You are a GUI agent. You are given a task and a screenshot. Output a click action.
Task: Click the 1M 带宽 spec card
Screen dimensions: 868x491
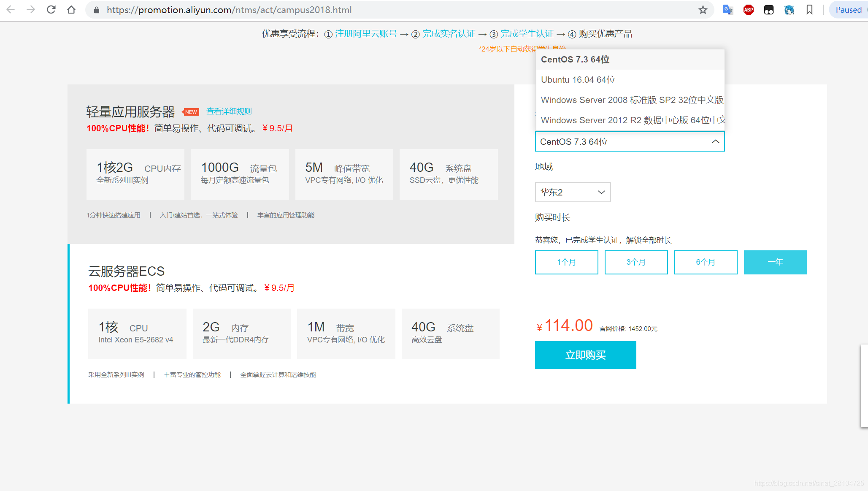346,334
